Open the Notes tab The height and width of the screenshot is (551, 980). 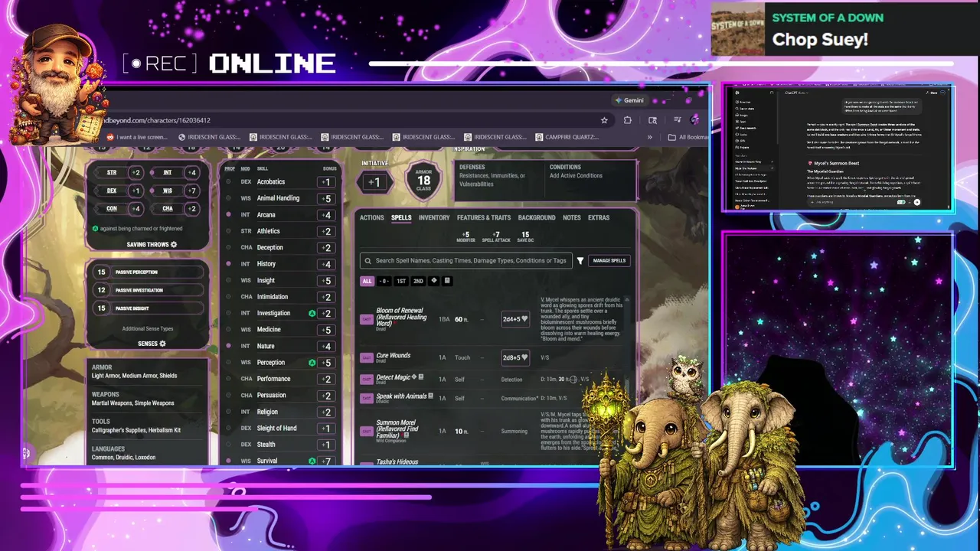point(572,218)
